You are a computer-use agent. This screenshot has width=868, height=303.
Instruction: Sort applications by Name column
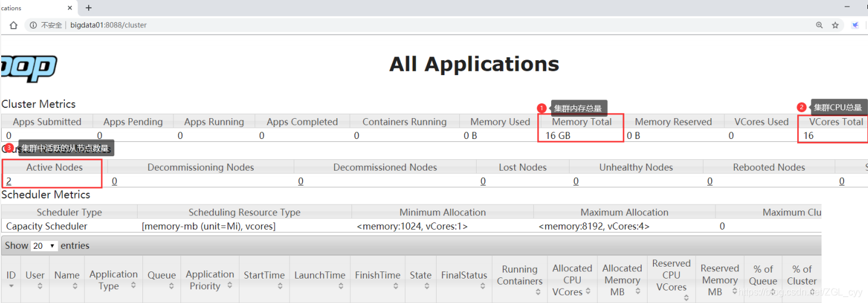click(x=67, y=280)
